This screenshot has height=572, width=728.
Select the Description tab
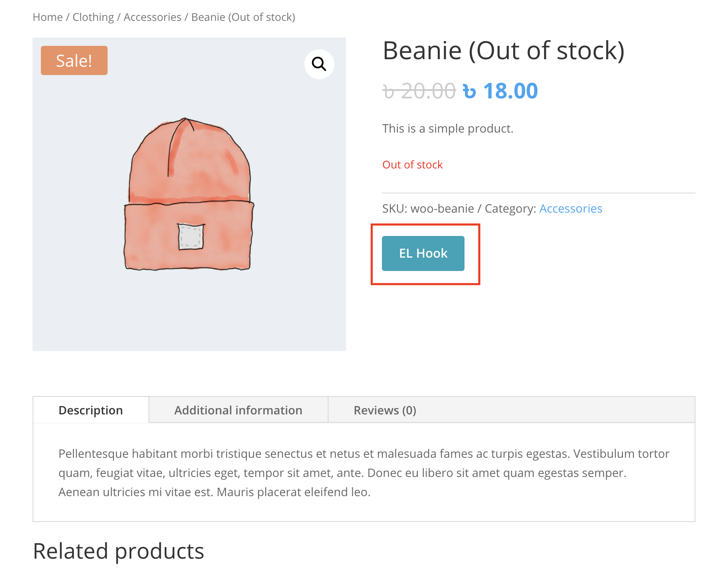[90, 410]
